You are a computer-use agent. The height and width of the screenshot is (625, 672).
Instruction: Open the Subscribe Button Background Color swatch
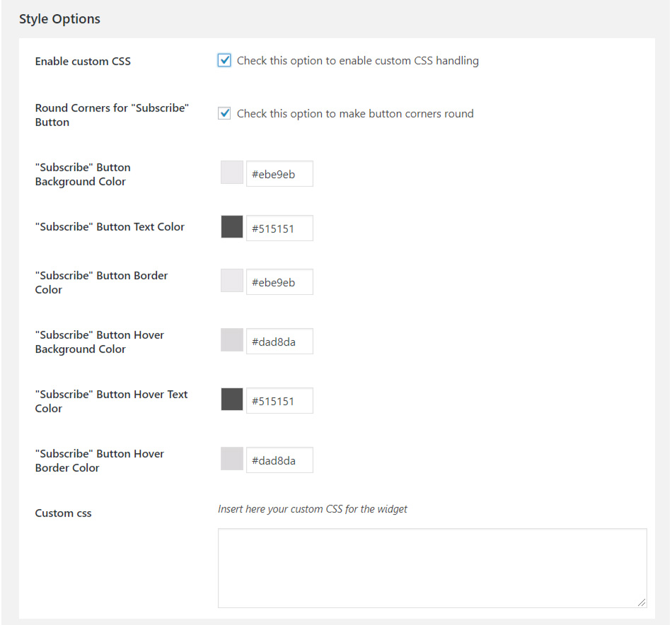232,173
